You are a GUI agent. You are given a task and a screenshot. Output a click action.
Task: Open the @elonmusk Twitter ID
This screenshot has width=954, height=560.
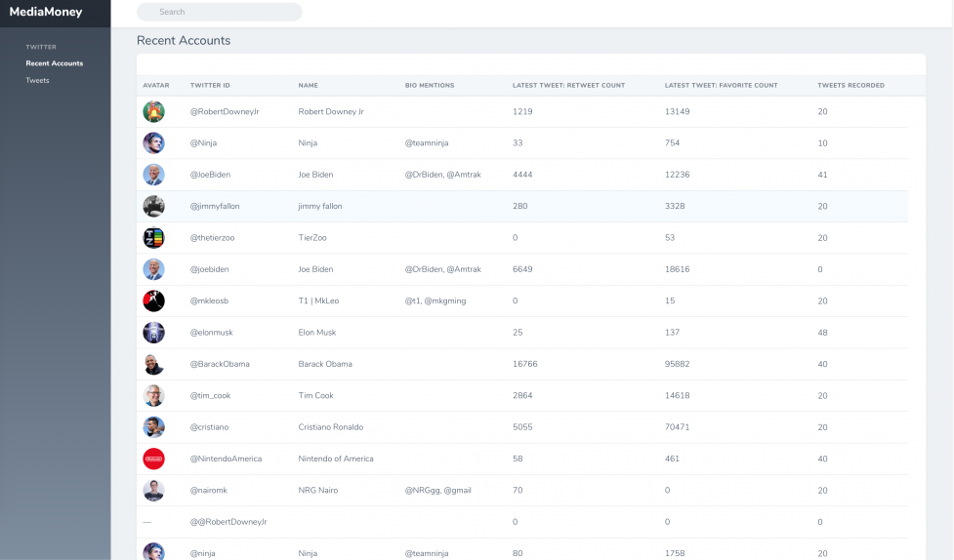210,333
